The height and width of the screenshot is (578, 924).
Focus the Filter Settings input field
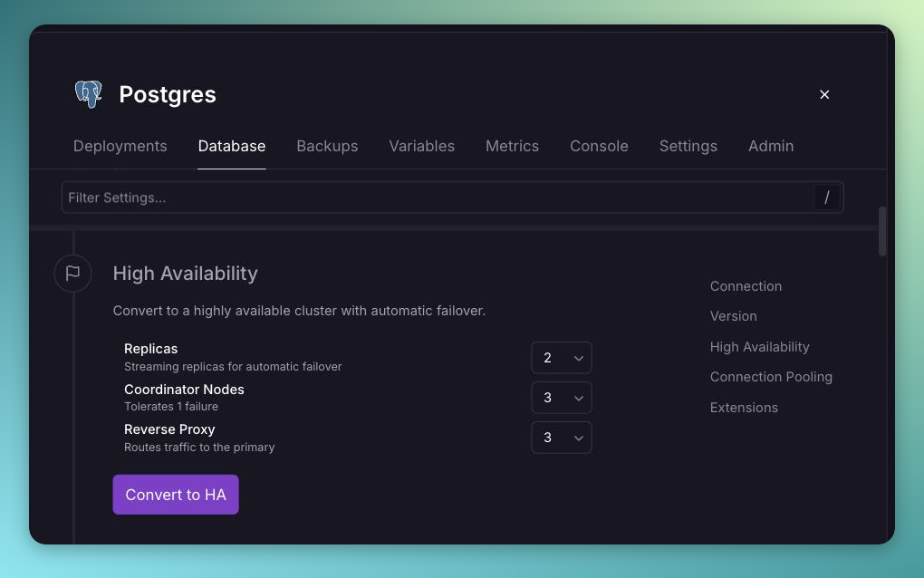453,197
